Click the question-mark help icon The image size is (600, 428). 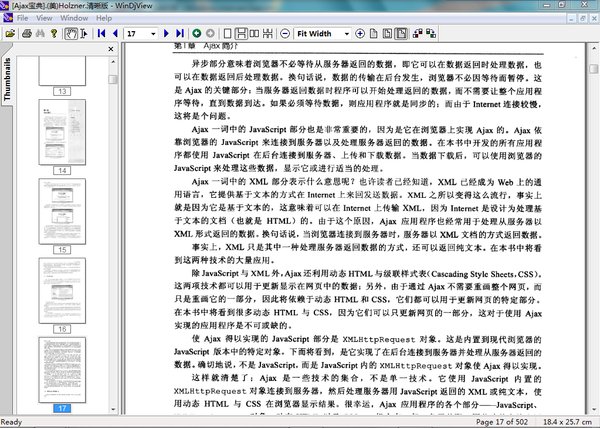[x=54, y=34]
